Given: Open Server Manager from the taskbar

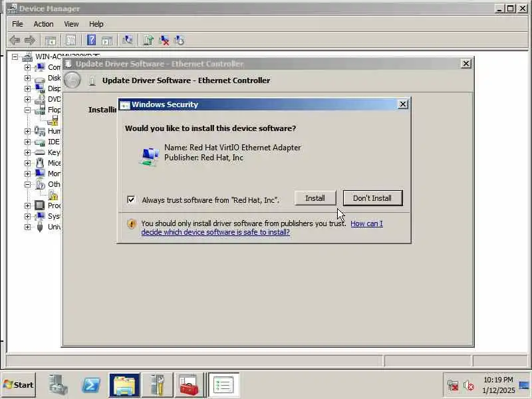Looking at the screenshot, I should [58, 385].
